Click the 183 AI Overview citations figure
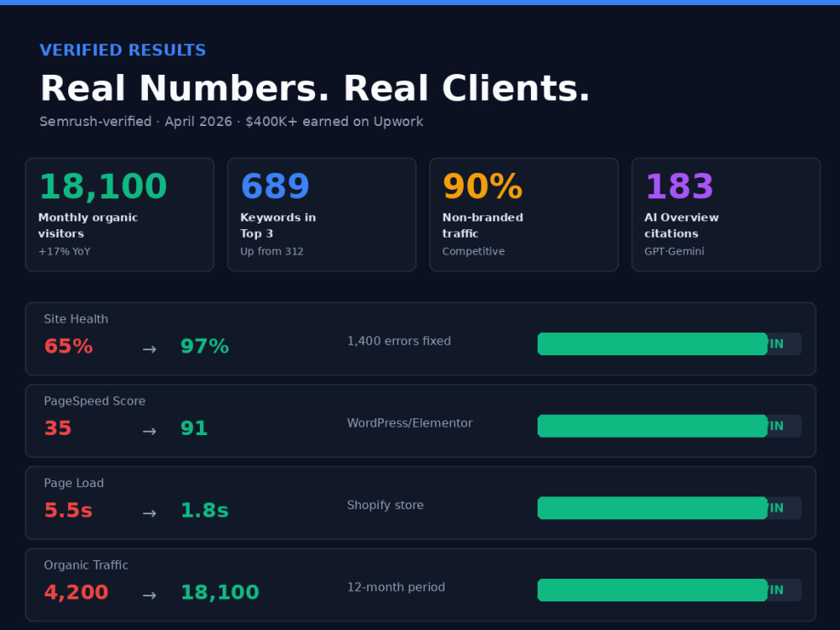 click(680, 186)
